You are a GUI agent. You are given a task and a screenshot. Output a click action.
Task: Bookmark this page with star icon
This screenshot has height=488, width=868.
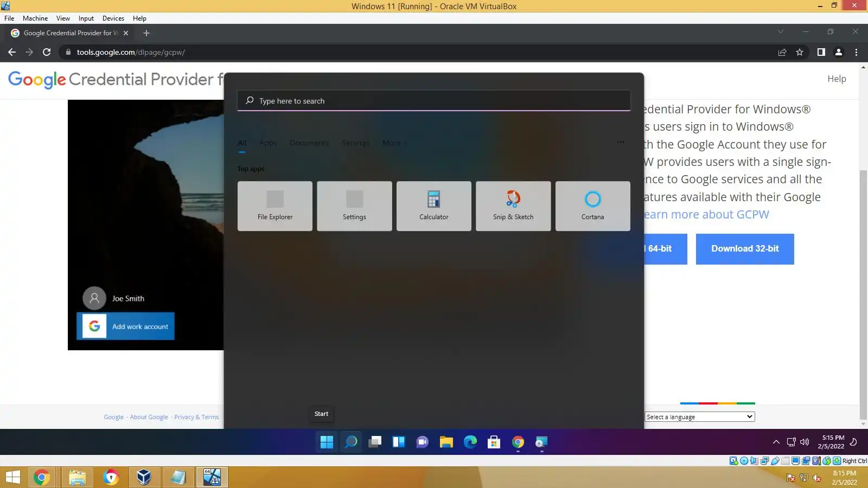[x=800, y=52]
